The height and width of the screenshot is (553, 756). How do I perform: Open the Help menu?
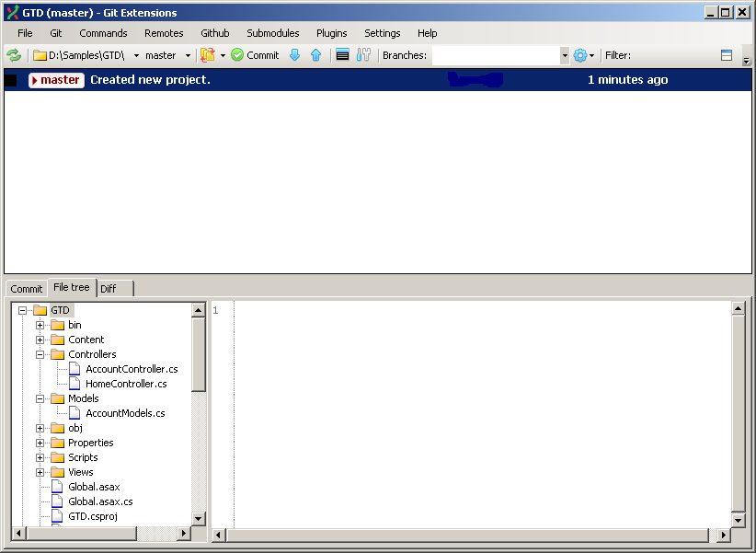tap(427, 33)
